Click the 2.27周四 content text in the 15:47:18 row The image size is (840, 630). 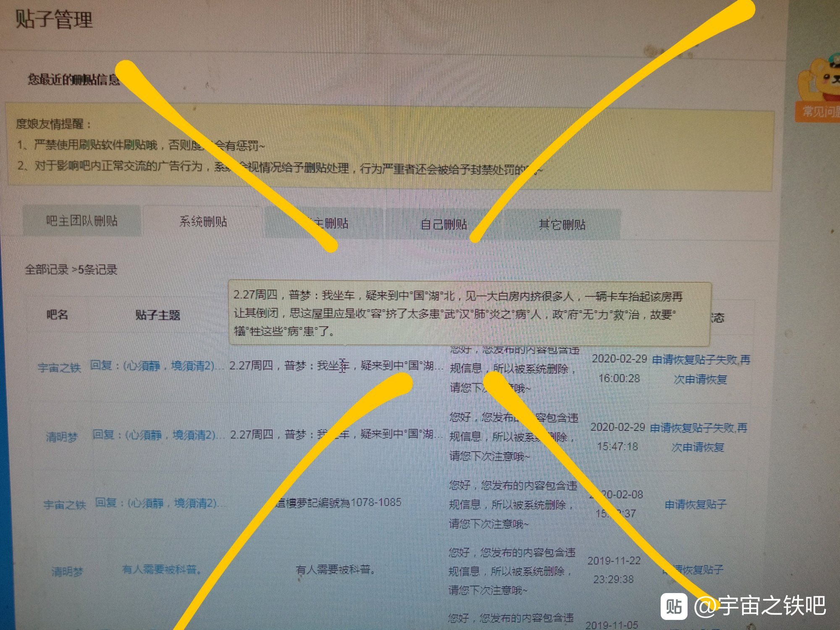[336, 434]
